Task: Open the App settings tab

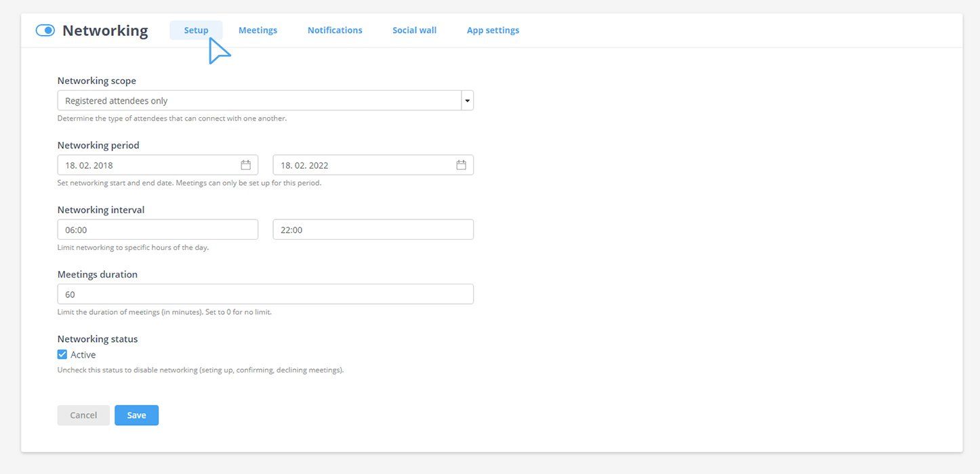Action: coord(493,30)
